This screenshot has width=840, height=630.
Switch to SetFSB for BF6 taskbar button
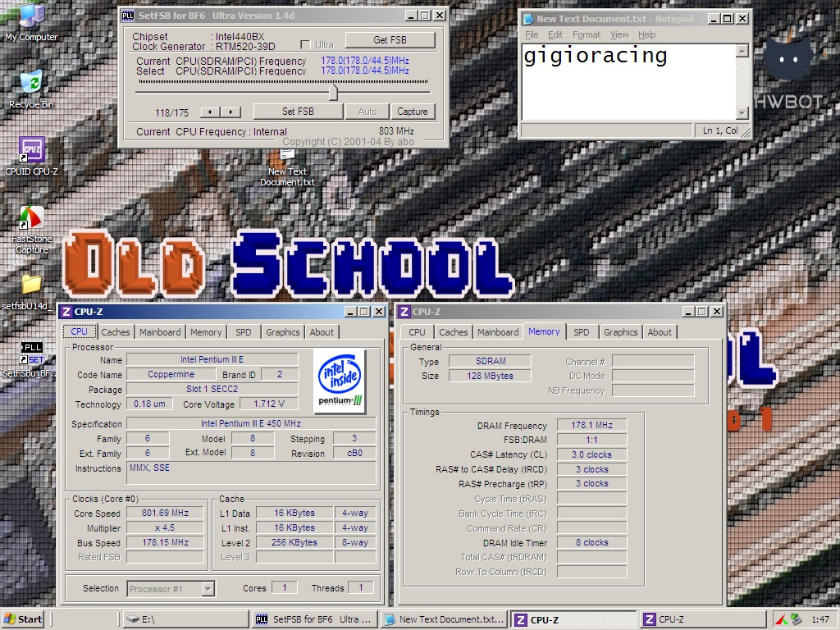click(314, 619)
